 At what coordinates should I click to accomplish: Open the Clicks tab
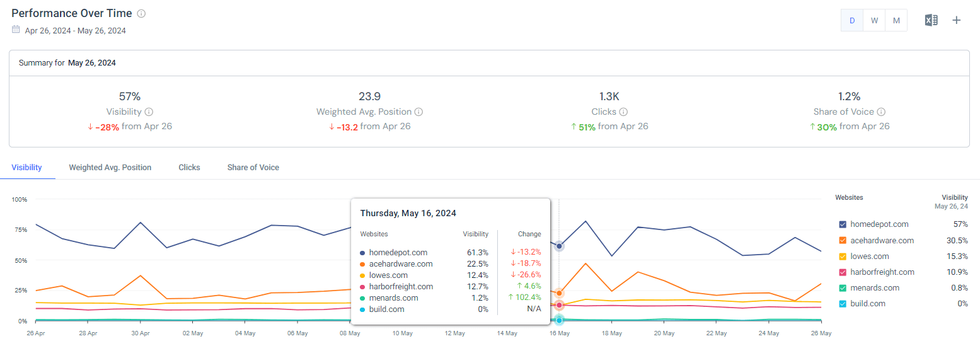(x=189, y=168)
